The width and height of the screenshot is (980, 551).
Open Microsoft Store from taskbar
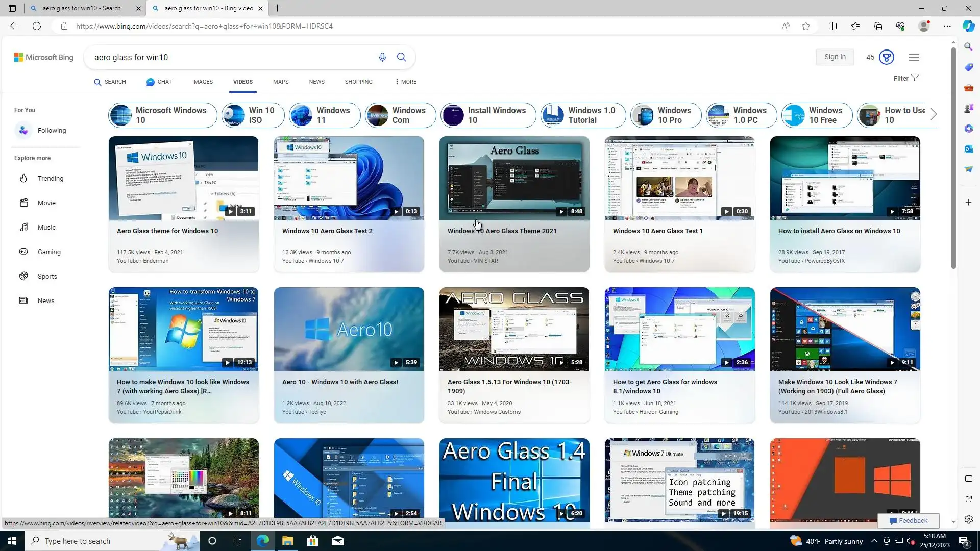pyautogui.click(x=312, y=541)
